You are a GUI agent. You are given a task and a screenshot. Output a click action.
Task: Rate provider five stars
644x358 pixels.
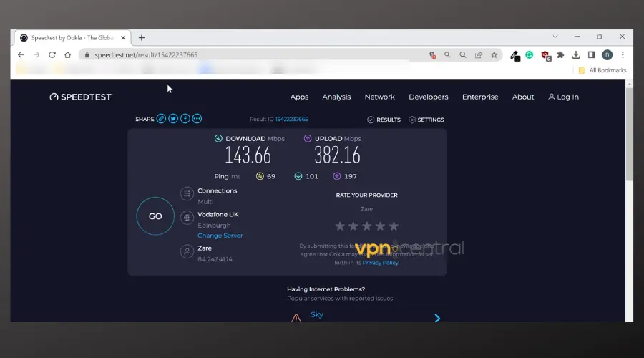394,226
